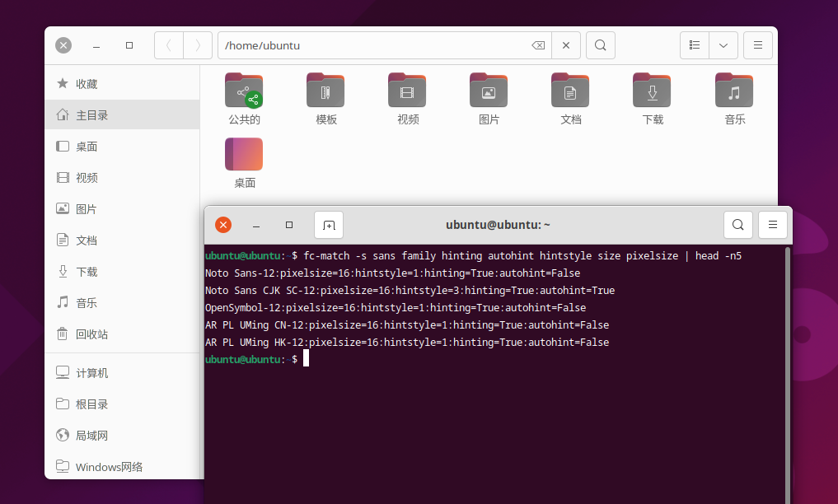The height and width of the screenshot is (504, 838).
Task: Maximize the terminal window
Action: (x=289, y=225)
